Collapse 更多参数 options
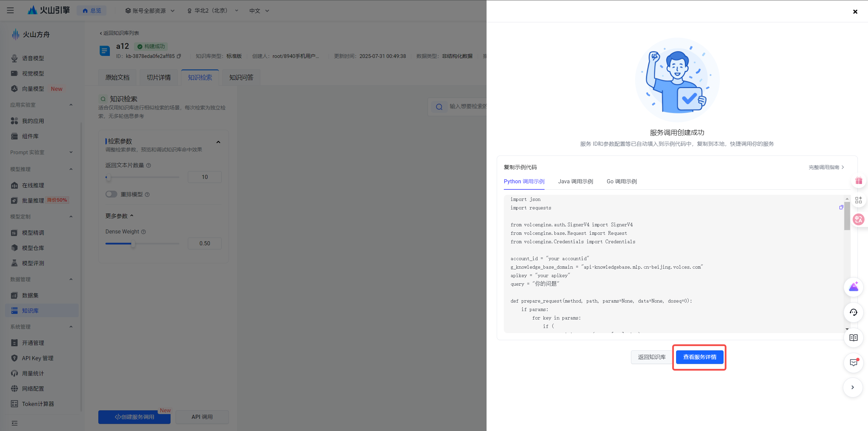 (119, 216)
